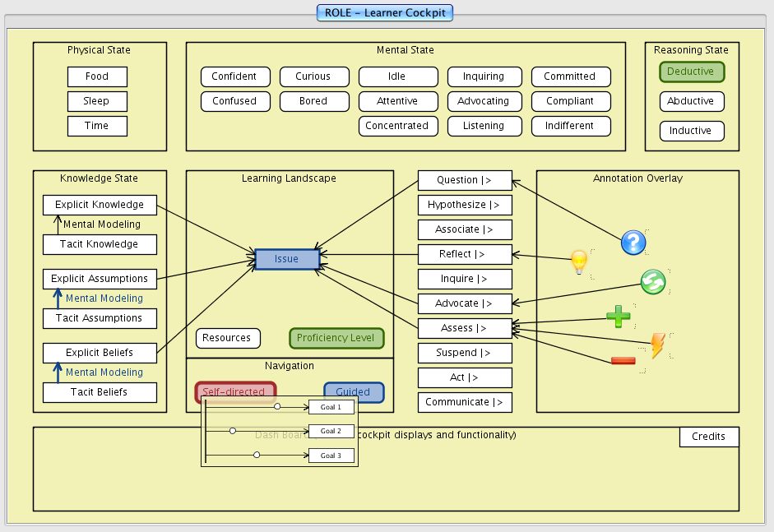Viewport: 774px width, 532px height.
Task: Open the Credits tab
Action: [708, 437]
